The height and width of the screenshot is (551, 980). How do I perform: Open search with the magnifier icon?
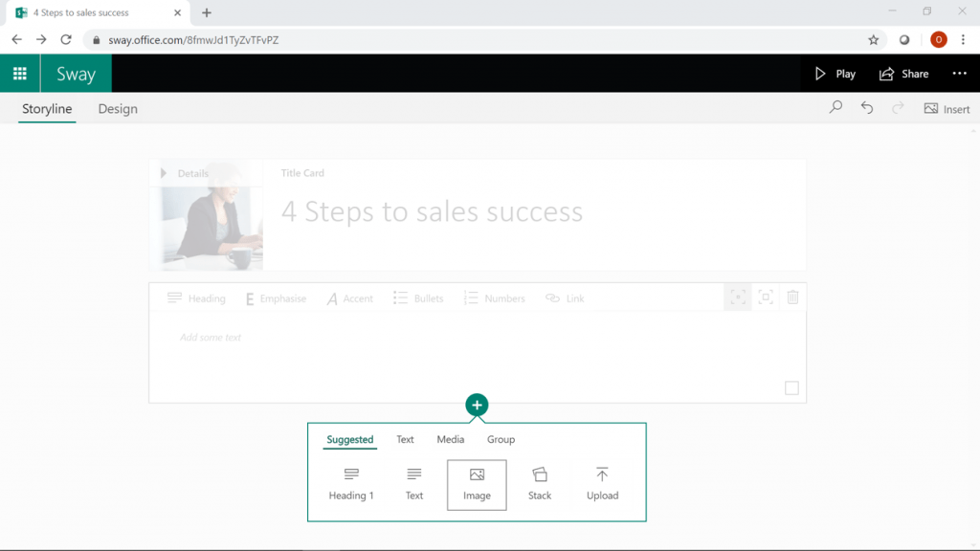(x=835, y=108)
